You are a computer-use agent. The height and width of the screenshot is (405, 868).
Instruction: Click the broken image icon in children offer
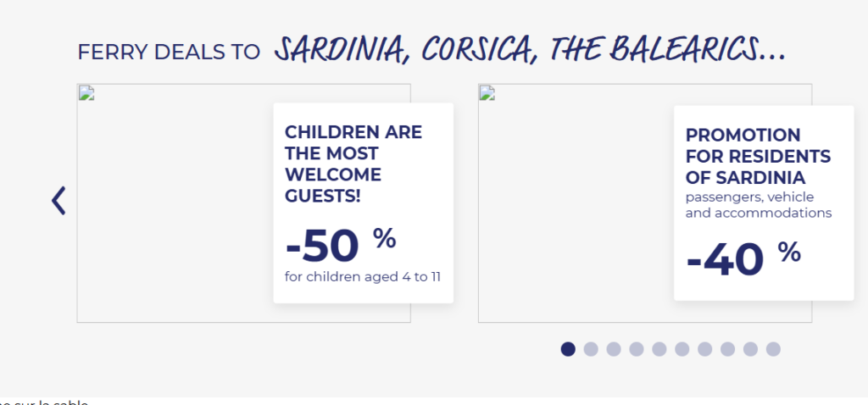[x=85, y=92]
